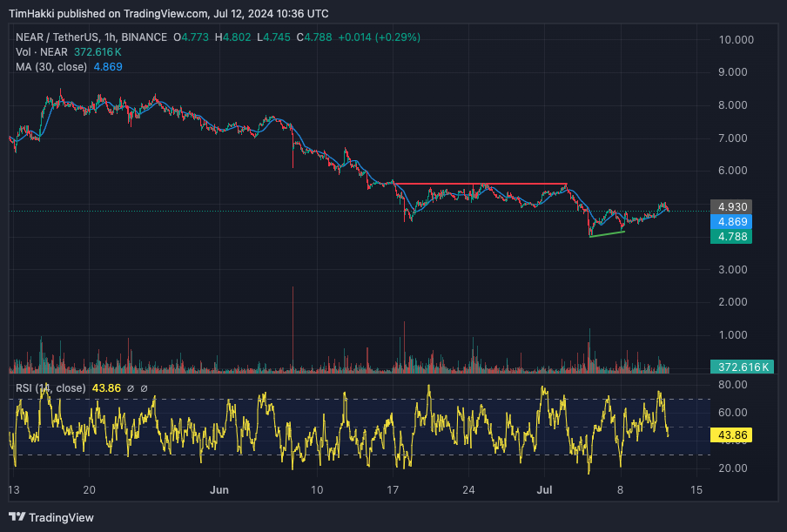Click the second ∅ symbol after RSI value
This screenshot has height=532, width=787.
click(145, 388)
